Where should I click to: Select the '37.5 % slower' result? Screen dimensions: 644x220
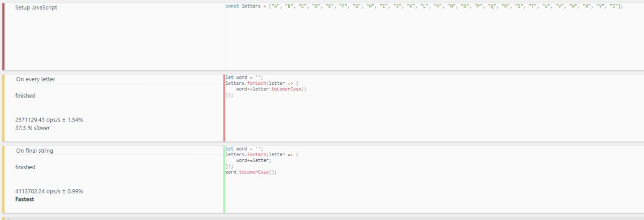(33, 128)
